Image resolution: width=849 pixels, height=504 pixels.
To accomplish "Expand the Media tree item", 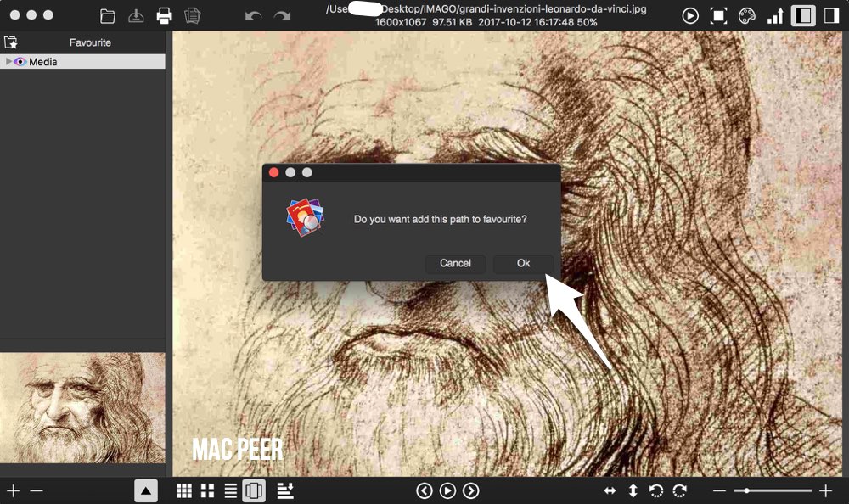I will click(8, 62).
